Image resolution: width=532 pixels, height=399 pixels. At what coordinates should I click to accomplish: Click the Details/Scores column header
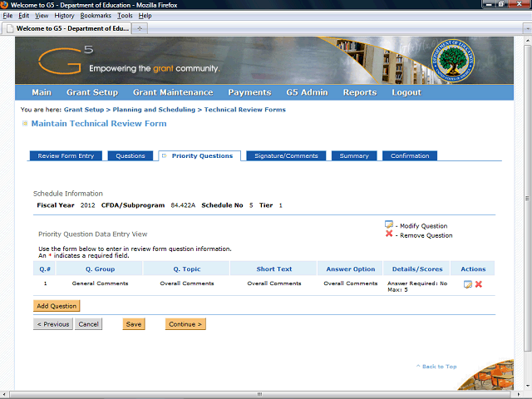pyautogui.click(x=417, y=269)
